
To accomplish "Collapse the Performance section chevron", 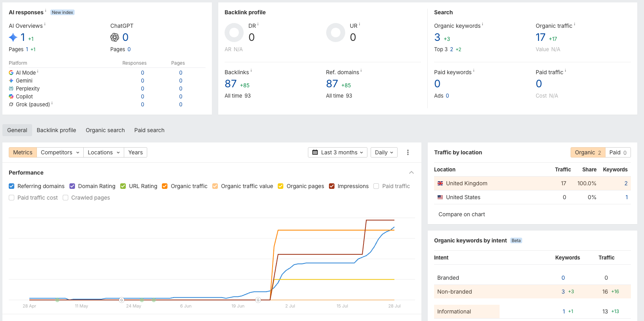I will (411, 173).
